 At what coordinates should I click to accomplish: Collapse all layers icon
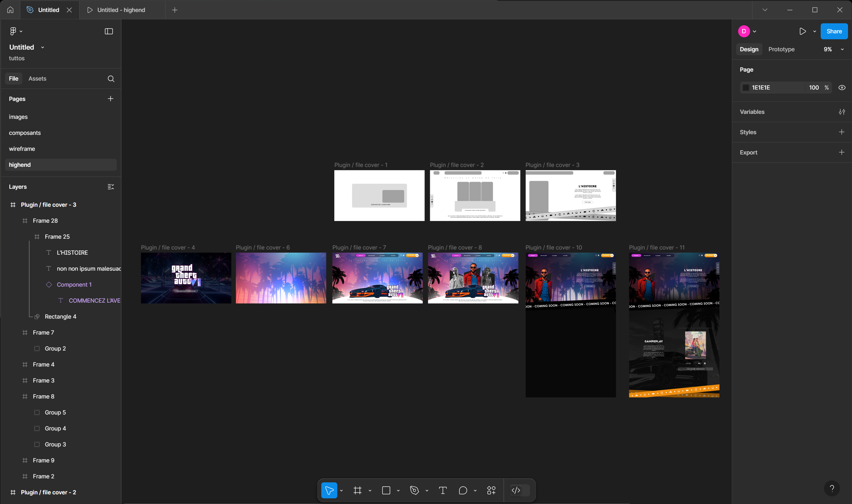pos(111,187)
